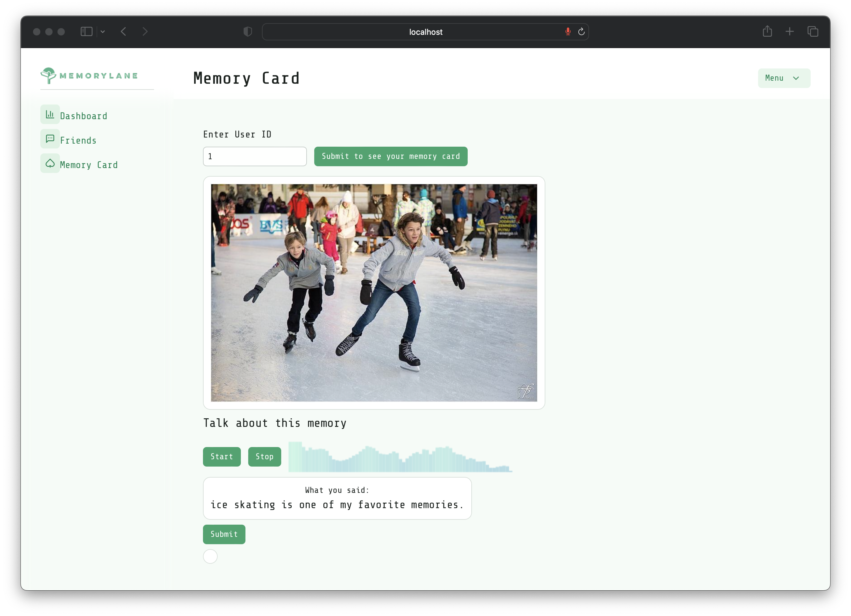
Task: Open the sidebar options chevron in Safari toolbar
Action: tap(103, 31)
